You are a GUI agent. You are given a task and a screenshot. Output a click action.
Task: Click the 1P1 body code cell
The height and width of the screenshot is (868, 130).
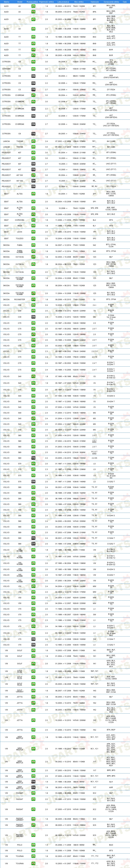(x=95, y=232)
